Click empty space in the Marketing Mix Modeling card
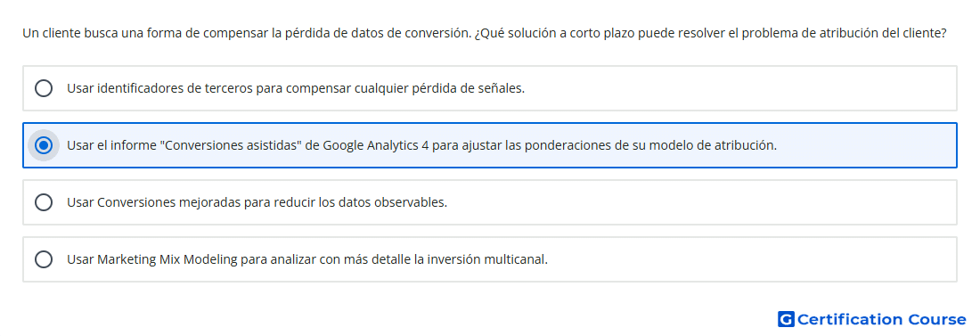 pyautogui.click(x=750, y=259)
